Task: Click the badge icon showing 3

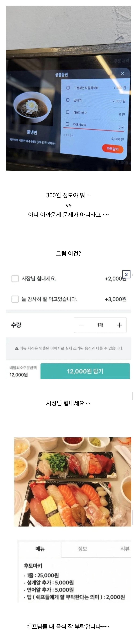Action: click(x=126, y=274)
